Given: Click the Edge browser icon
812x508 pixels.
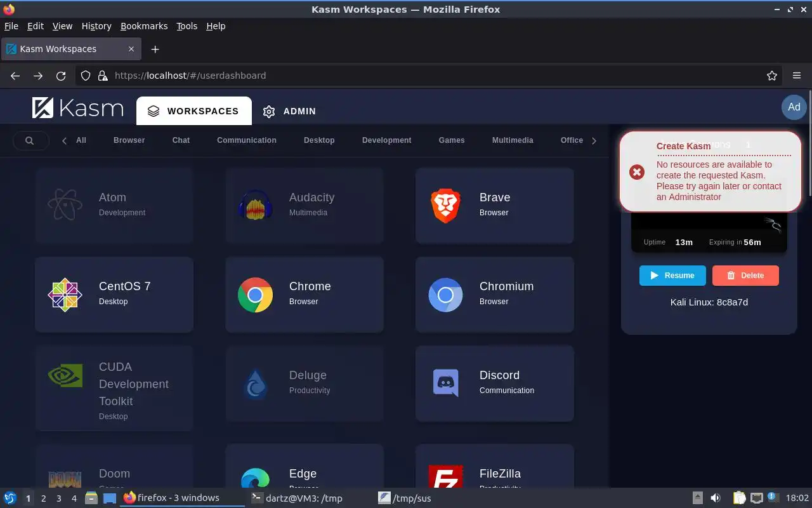Looking at the screenshot, I should (255, 478).
